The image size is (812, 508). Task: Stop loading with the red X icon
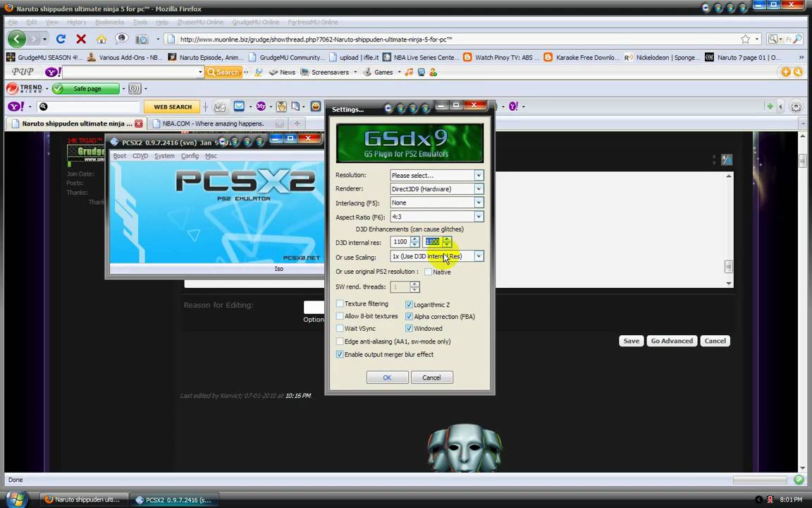click(81, 39)
